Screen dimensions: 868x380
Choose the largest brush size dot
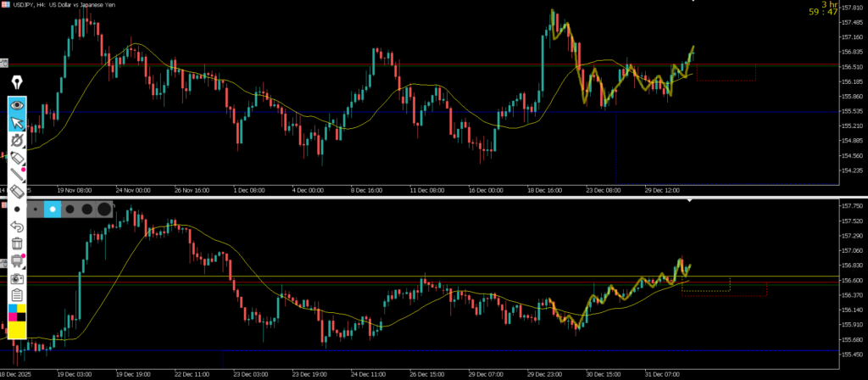click(x=103, y=209)
